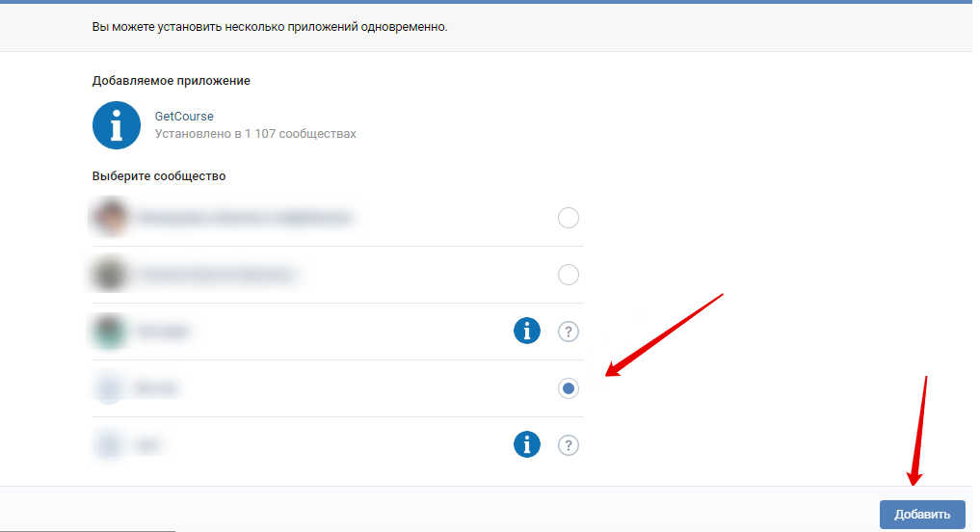Click the question mark in the third community row
This screenshot has width=980, height=532.
[x=569, y=332]
